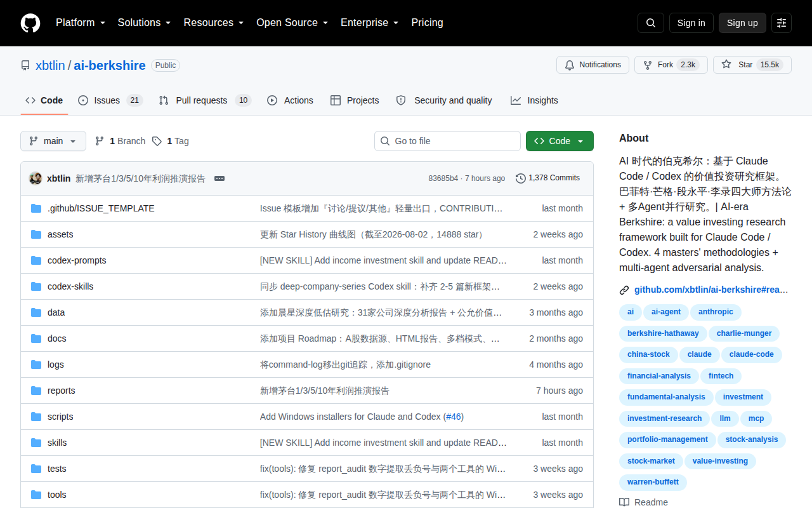Image resolution: width=812 pixels, height=508 pixels.
Task: Select the fintech topic tag
Action: [721, 377]
